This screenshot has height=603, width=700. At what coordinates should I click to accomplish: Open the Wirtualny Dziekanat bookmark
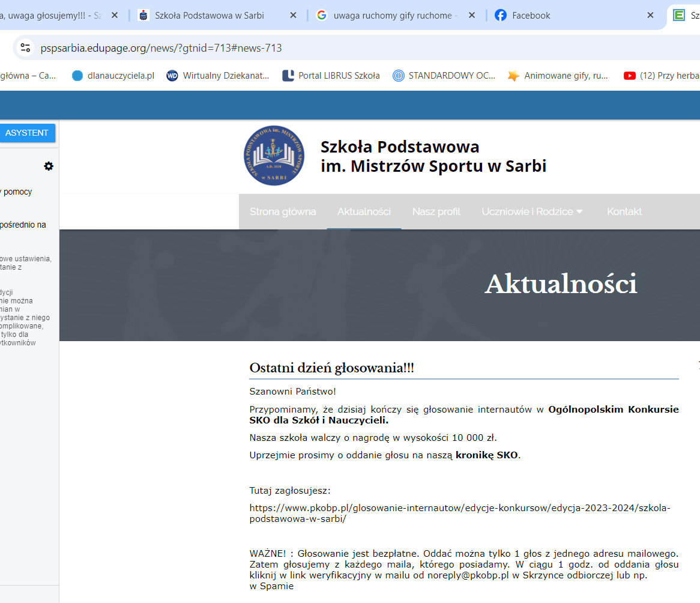click(x=218, y=76)
